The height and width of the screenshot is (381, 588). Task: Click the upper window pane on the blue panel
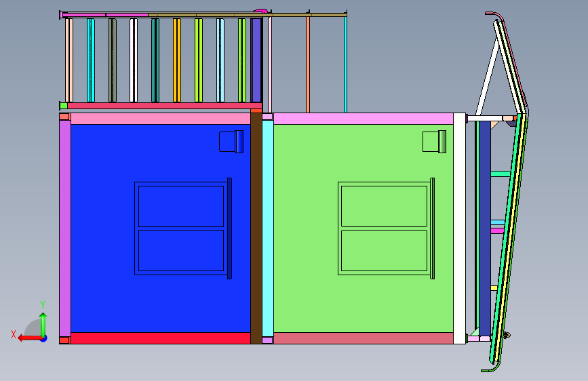tap(181, 206)
